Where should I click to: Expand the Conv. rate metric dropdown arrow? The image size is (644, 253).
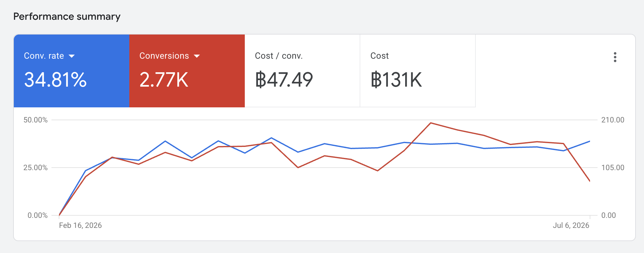pos(72,56)
